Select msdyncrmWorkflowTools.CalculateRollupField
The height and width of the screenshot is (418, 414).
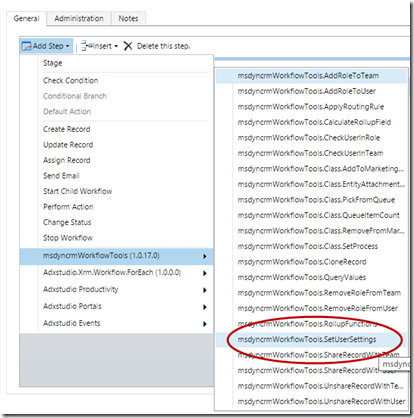[x=314, y=122]
